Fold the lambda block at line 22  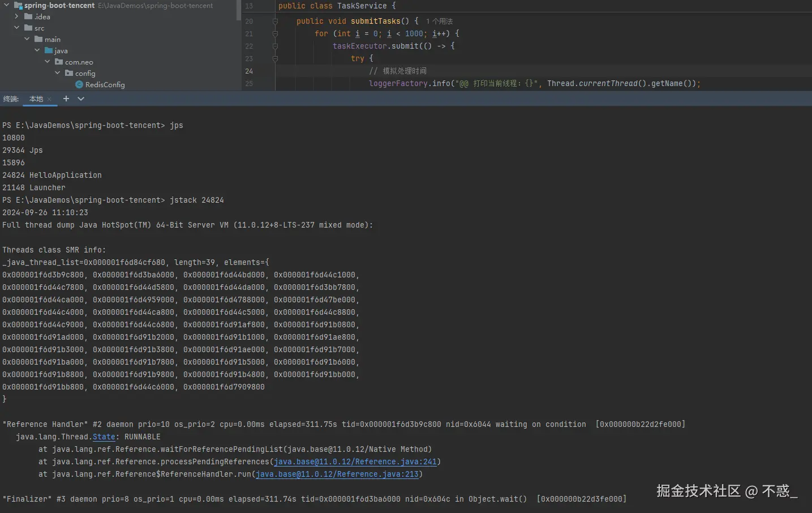pyautogui.click(x=275, y=46)
